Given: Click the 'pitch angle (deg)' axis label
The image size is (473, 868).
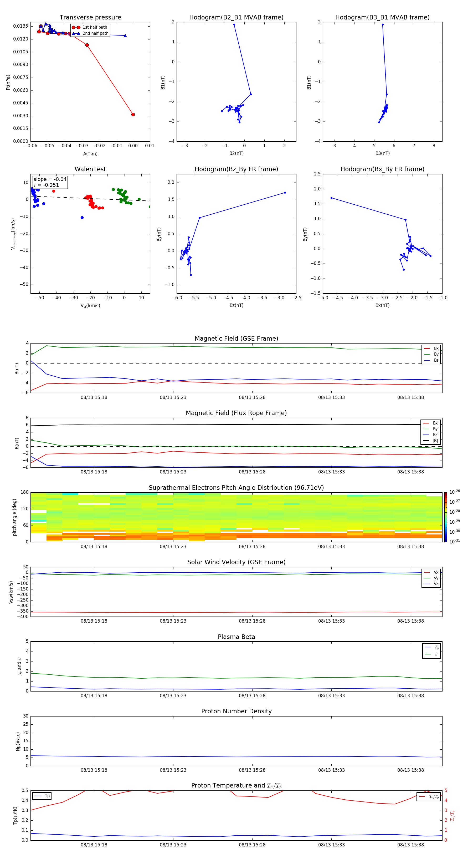Looking at the screenshot, I should (x=14, y=517).
